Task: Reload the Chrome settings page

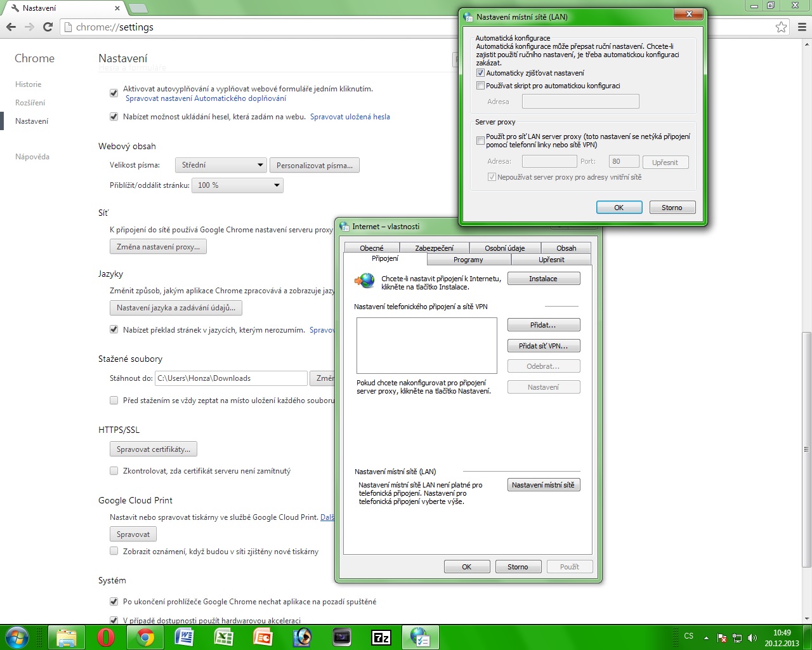Action: pyautogui.click(x=48, y=27)
